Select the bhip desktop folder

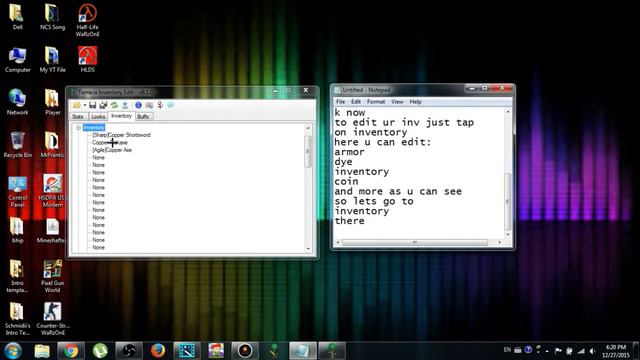(17, 230)
